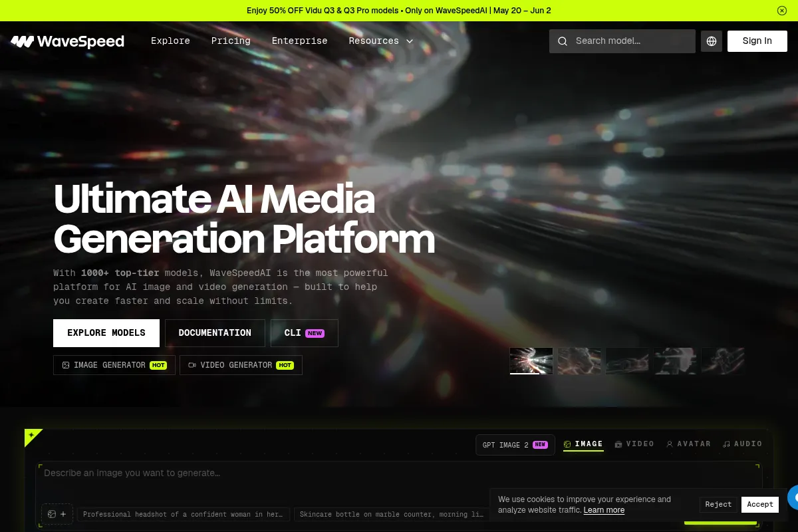Select the fourth hero background thumbnail
798x532 pixels.
(x=675, y=361)
